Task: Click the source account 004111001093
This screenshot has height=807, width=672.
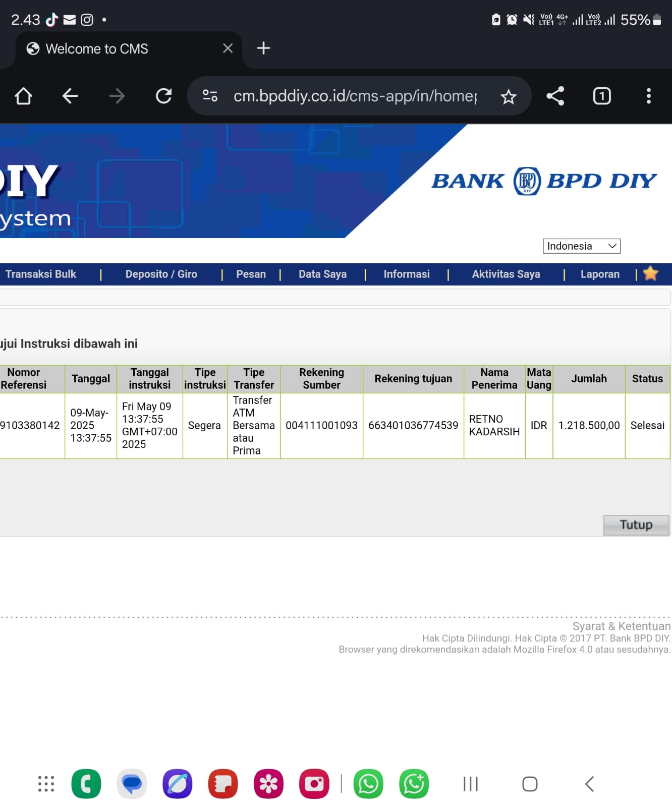Action: pyautogui.click(x=321, y=425)
